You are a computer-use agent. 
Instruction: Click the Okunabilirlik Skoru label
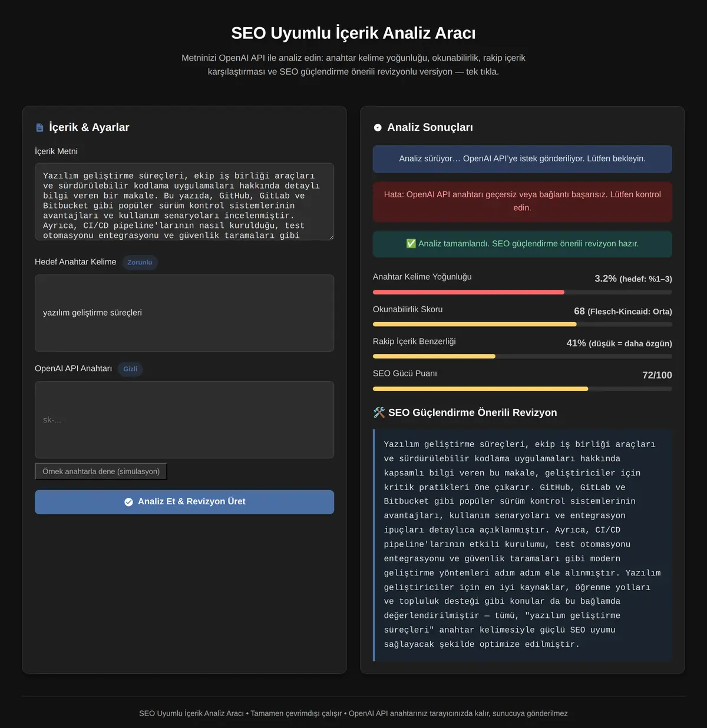408,309
